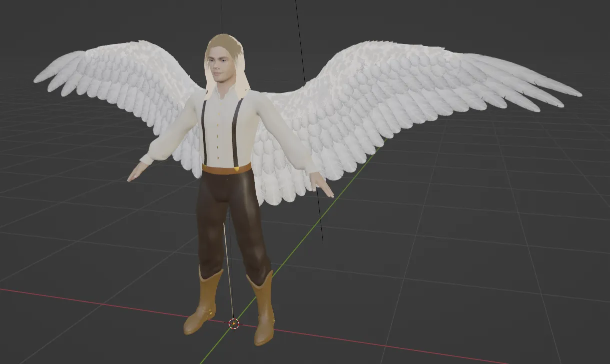Select the character's blonde hair mesh
The image size is (610, 364).
click(x=226, y=65)
